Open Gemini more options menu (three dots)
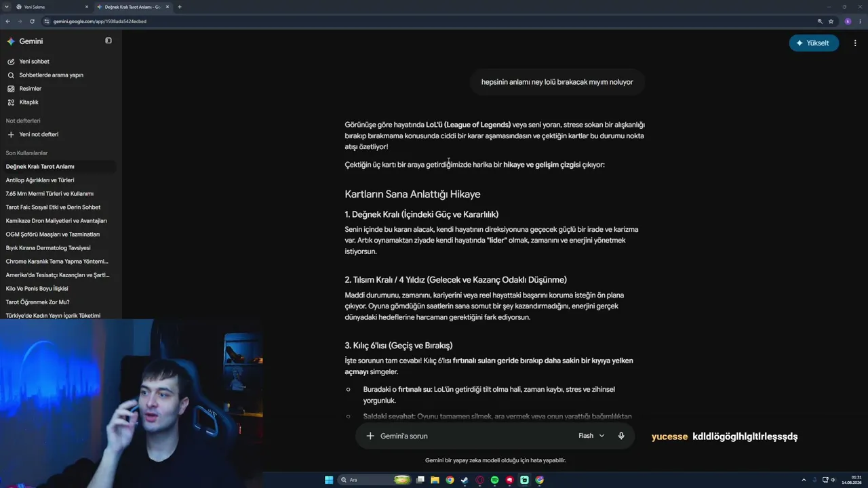 855,43
